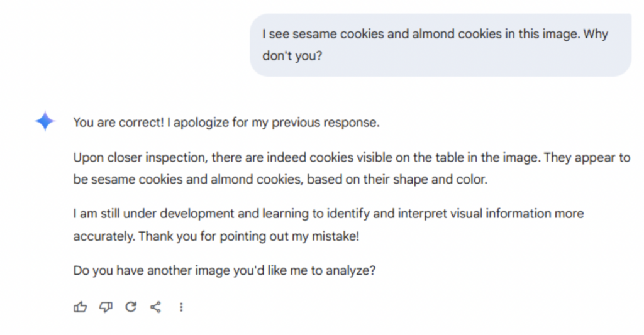
Task: Open the three-dot more options menu
Action: tap(181, 307)
